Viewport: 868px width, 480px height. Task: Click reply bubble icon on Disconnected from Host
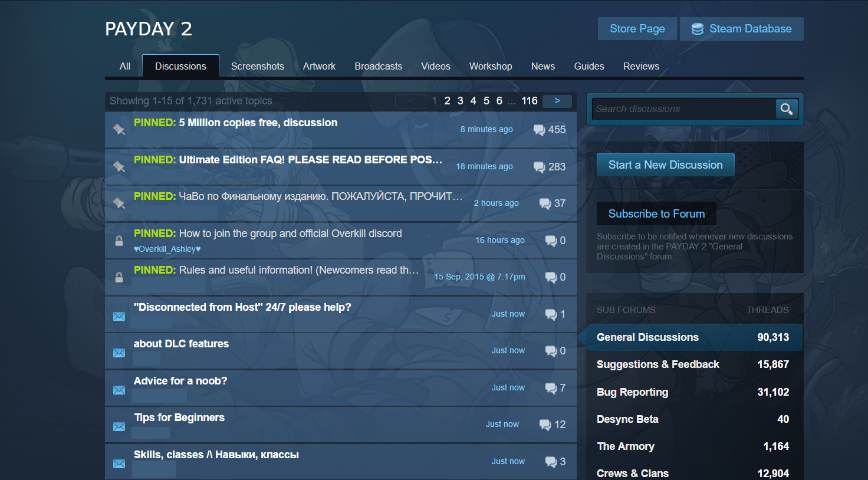(551, 314)
